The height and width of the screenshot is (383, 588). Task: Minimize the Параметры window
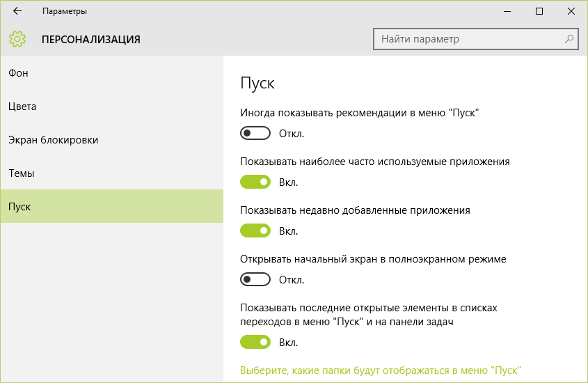[506, 12]
